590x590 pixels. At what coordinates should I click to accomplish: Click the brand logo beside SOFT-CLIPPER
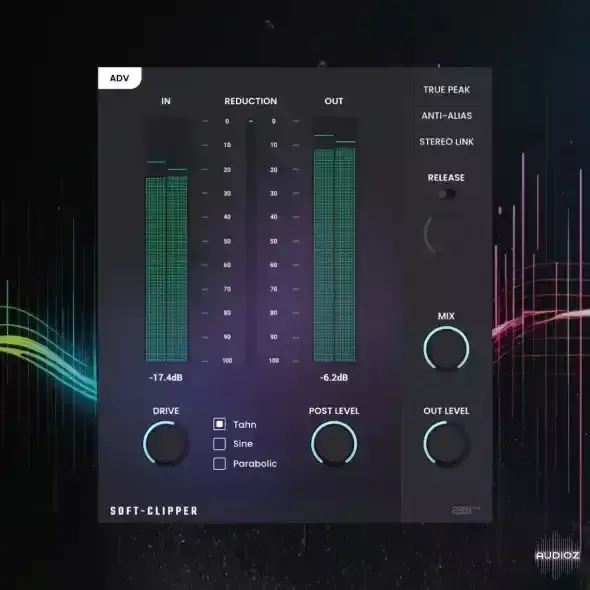pyautogui.click(x=466, y=510)
